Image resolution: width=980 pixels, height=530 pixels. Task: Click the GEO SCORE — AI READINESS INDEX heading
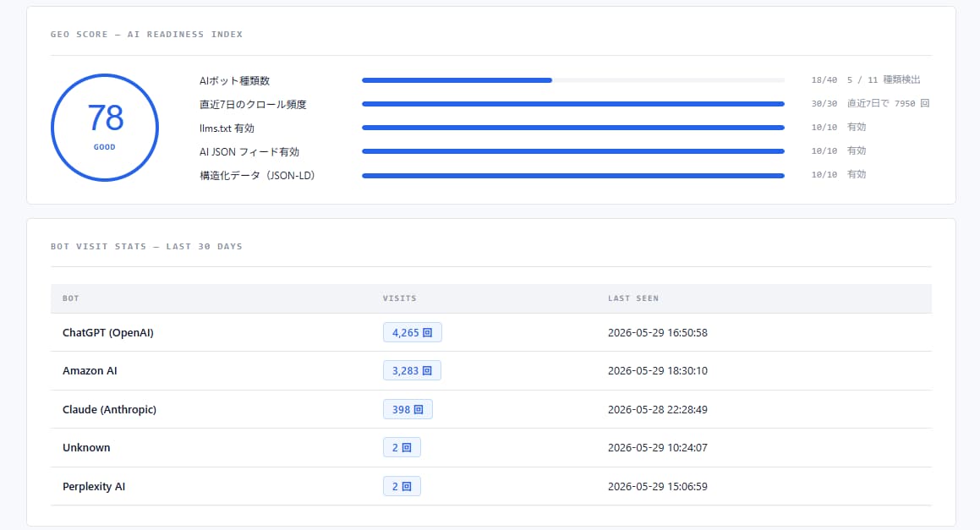click(x=146, y=35)
